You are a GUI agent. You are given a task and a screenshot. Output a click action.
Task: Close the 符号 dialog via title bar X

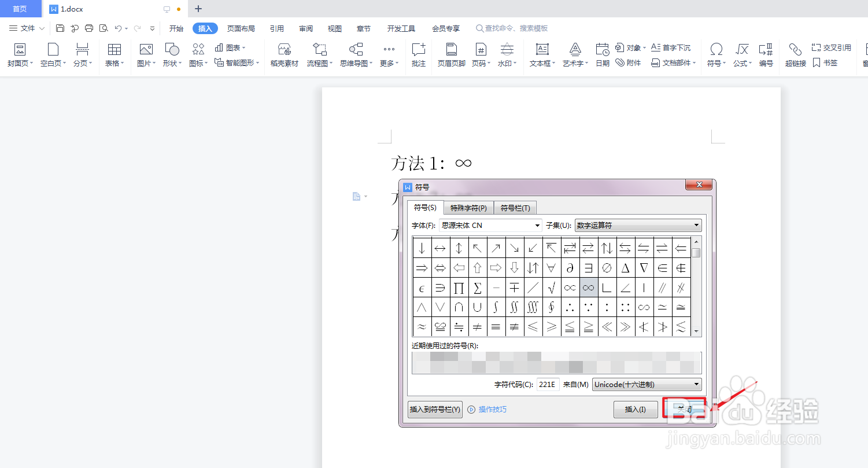point(699,185)
